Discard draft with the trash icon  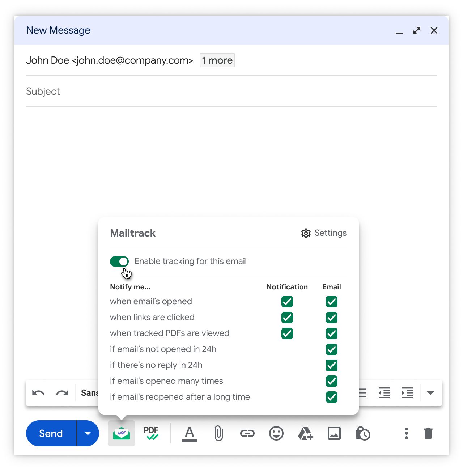pos(428,433)
